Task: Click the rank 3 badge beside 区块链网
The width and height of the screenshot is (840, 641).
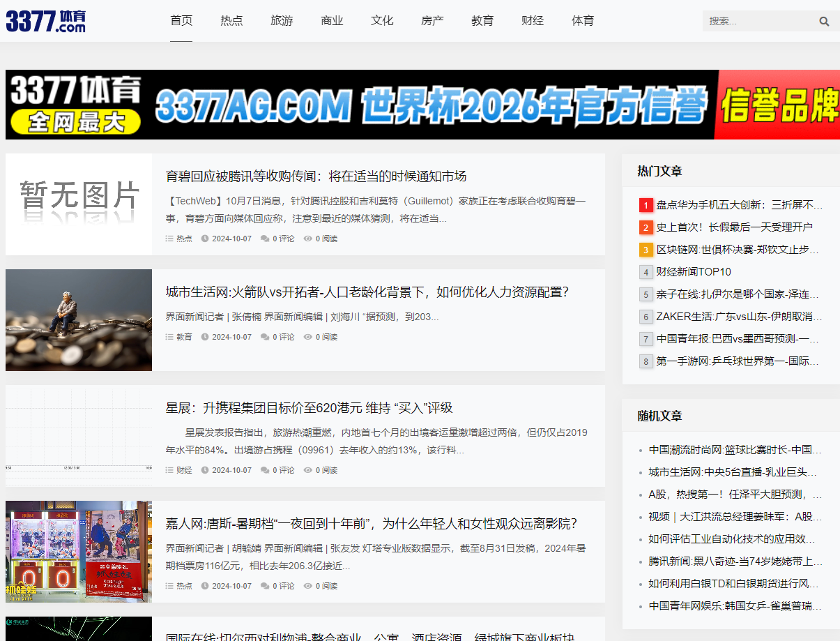Action: click(646, 250)
